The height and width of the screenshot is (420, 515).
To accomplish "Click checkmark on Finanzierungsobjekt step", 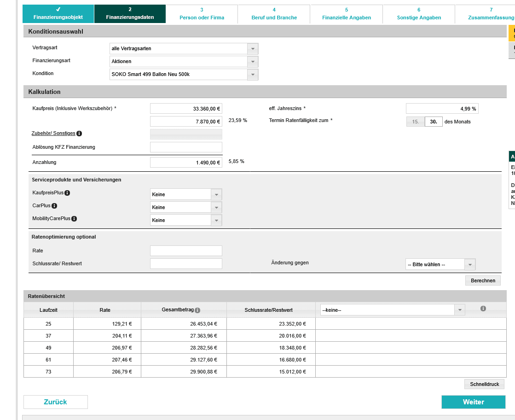I will pyautogui.click(x=58, y=10).
